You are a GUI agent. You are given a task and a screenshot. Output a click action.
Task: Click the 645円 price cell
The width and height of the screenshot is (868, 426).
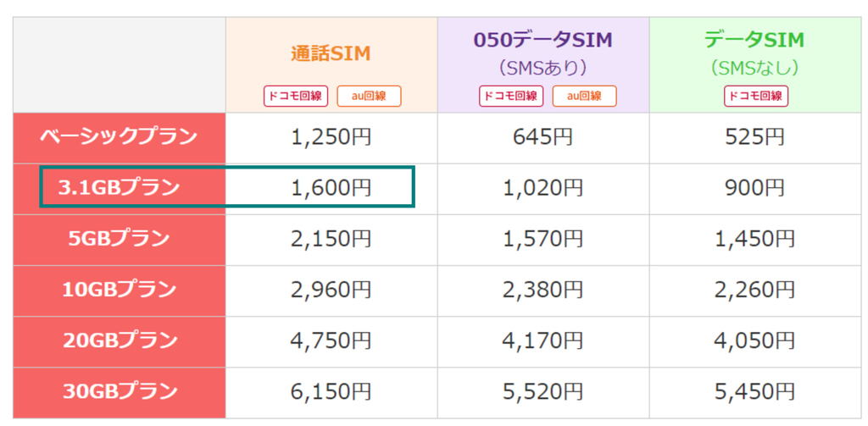click(543, 137)
